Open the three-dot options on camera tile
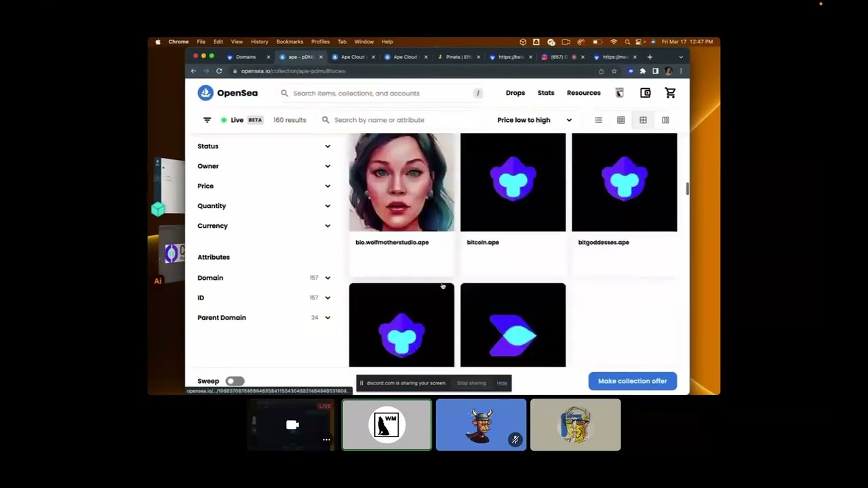 [x=326, y=440]
